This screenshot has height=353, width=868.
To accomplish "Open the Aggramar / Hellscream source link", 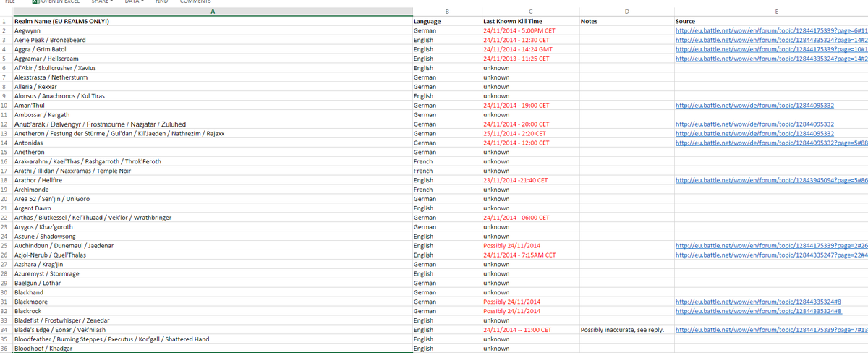I will (x=771, y=59).
